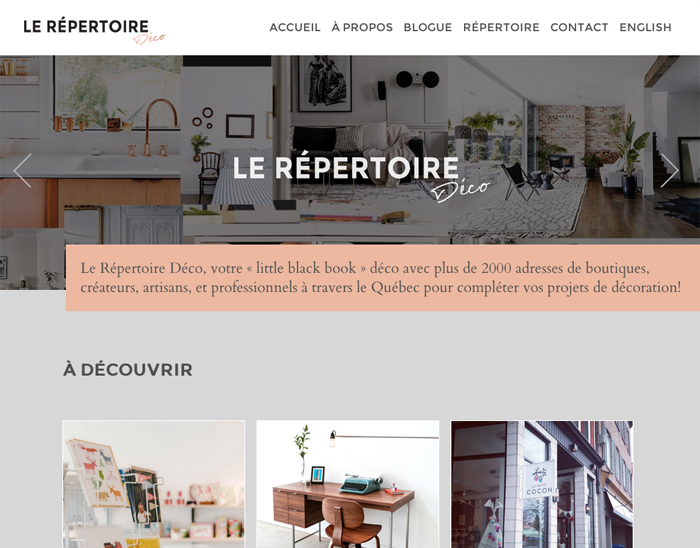Click the white Le Répertoire Déco banner logo
This screenshot has height=548, width=700.
point(361,178)
